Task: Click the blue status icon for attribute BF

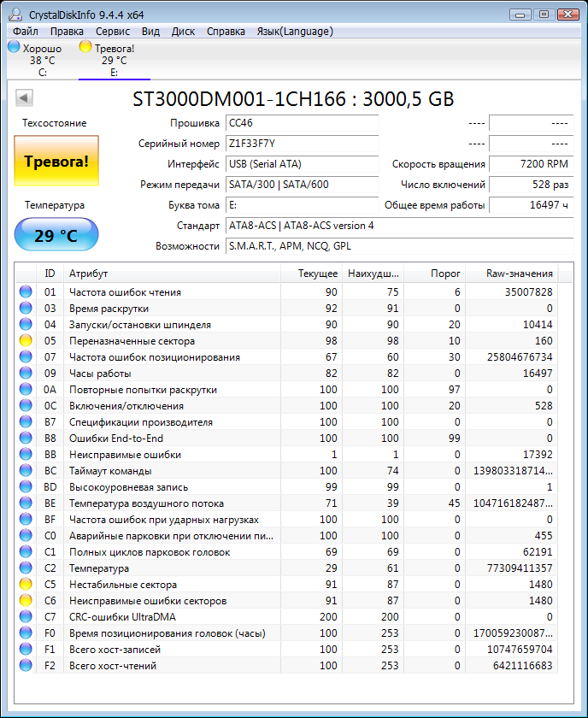Action: pyautogui.click(x=26, y=520)
